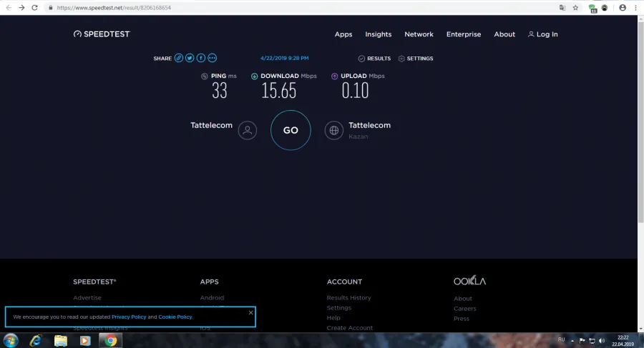Image resolution: width=644 pixels, height=348 pixels.
Task: Open the Insights menu
Action: (x=379, y=34)
